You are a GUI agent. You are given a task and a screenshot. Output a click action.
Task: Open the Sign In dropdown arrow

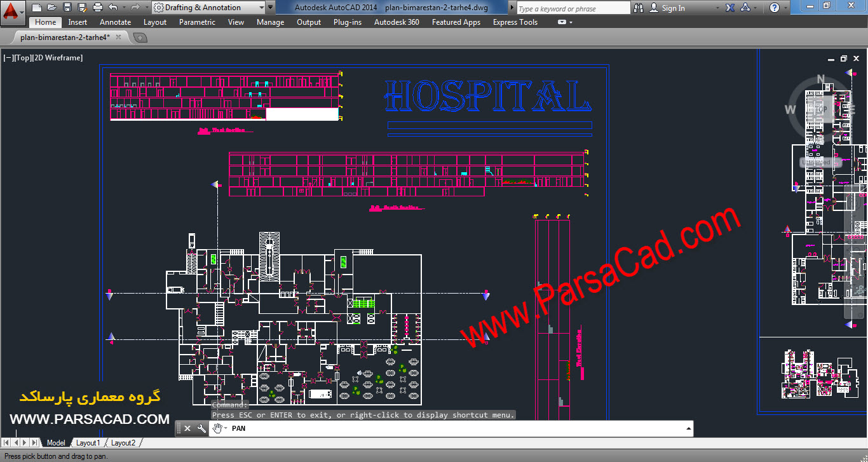coord(717,8)
